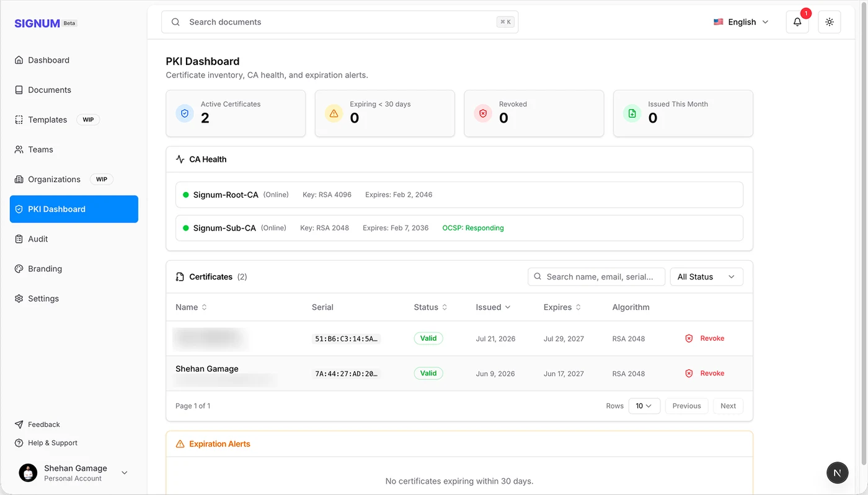
Task: Click the Documents book icon in sidebar
Action: [x=19, y=90]
